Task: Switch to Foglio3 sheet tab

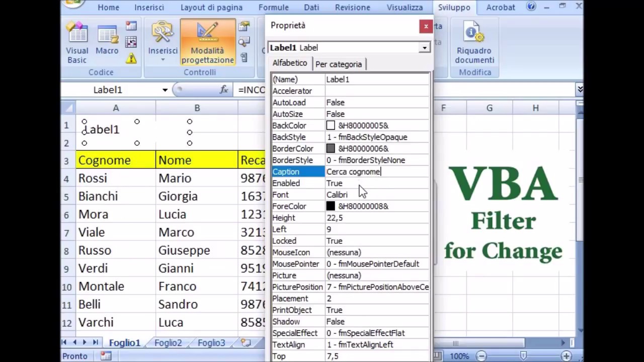Action: (x=211, y=343)
